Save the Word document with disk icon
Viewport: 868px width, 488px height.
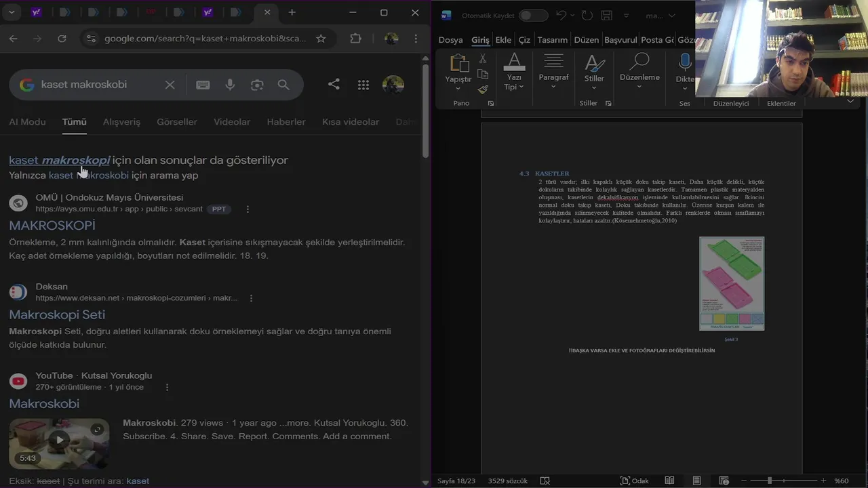pos(607,16)
